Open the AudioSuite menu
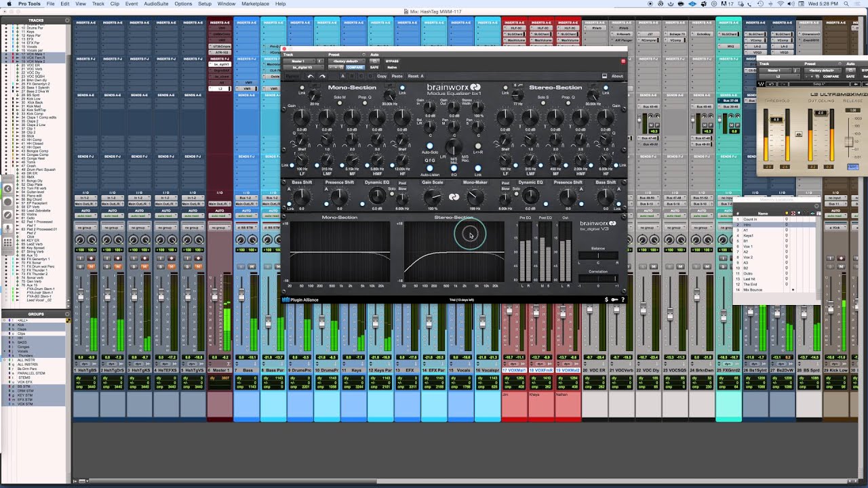 coord(156,3)
